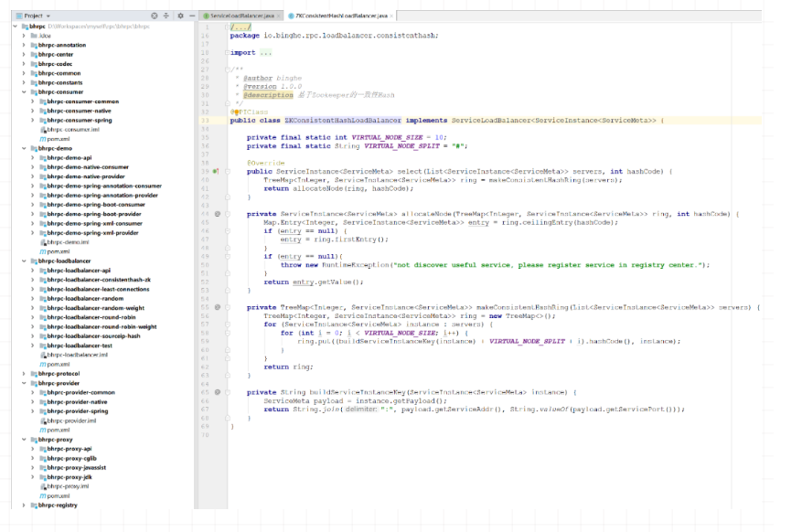Click the locate/scroll-from-source icon in Project panel
This screenshot has width=802, height=532.
point(153,16)
